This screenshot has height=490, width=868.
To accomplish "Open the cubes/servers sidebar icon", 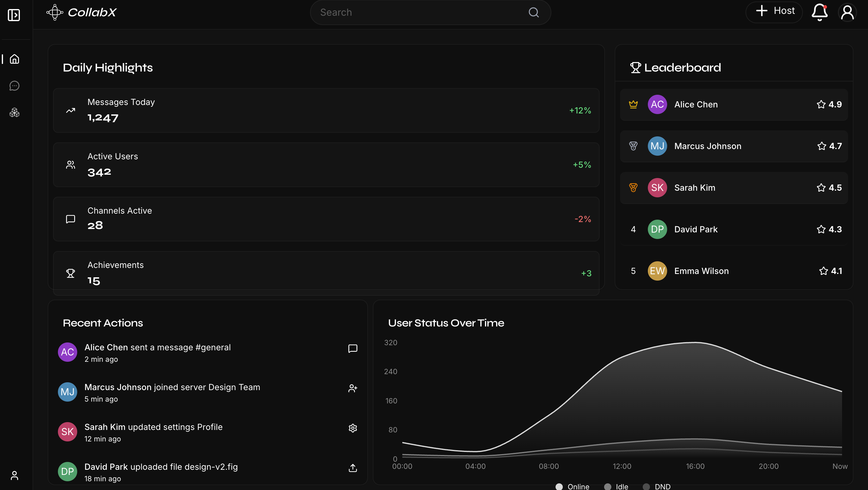I will [x=14, y=113].
